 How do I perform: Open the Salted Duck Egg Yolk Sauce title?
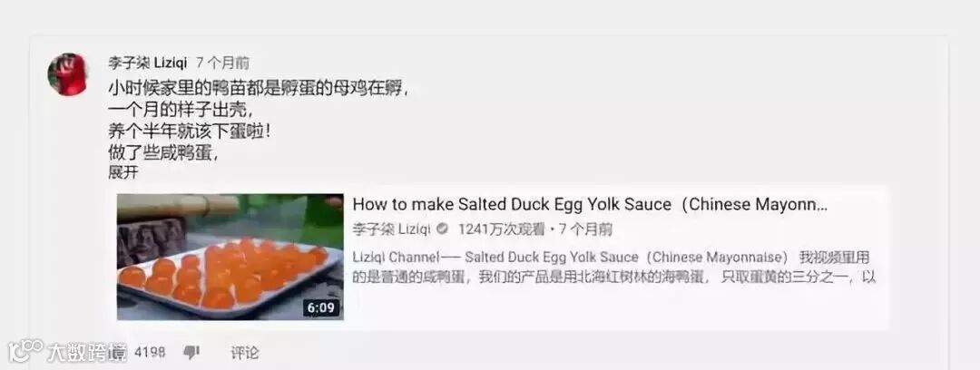pyautogui.click(x=590, y=204)
